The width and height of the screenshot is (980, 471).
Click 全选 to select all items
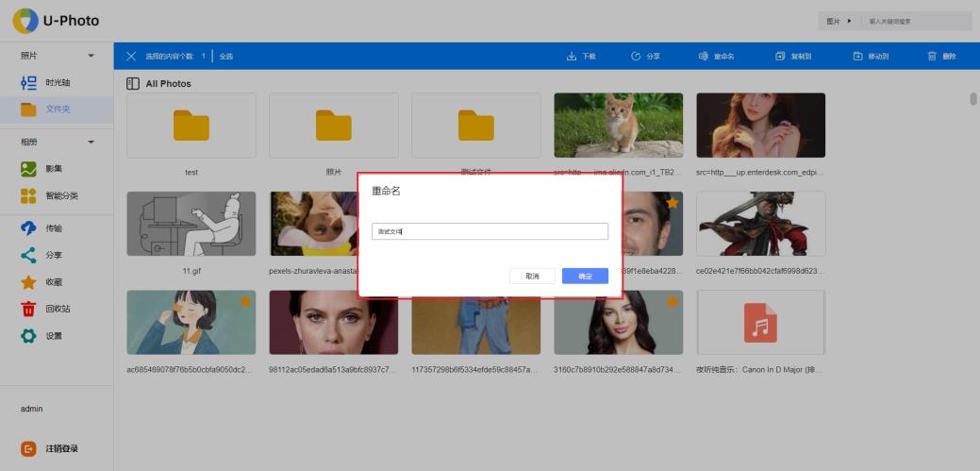pyautogui.click(x=226, y=57)
